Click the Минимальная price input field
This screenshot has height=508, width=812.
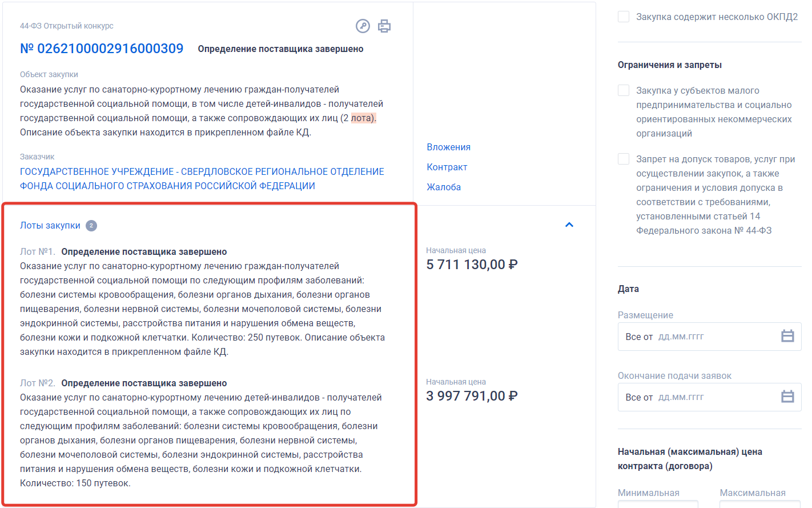[657, 505]
